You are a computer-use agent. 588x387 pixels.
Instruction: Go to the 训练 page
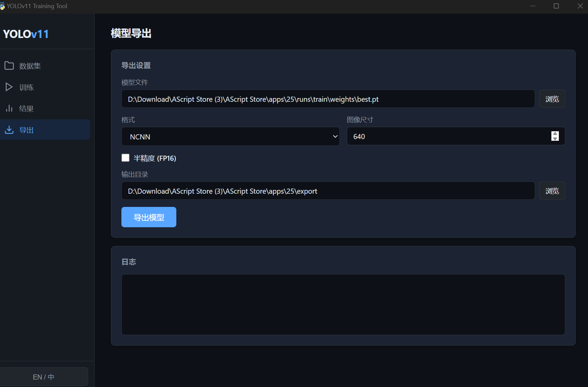click(26, 88)
